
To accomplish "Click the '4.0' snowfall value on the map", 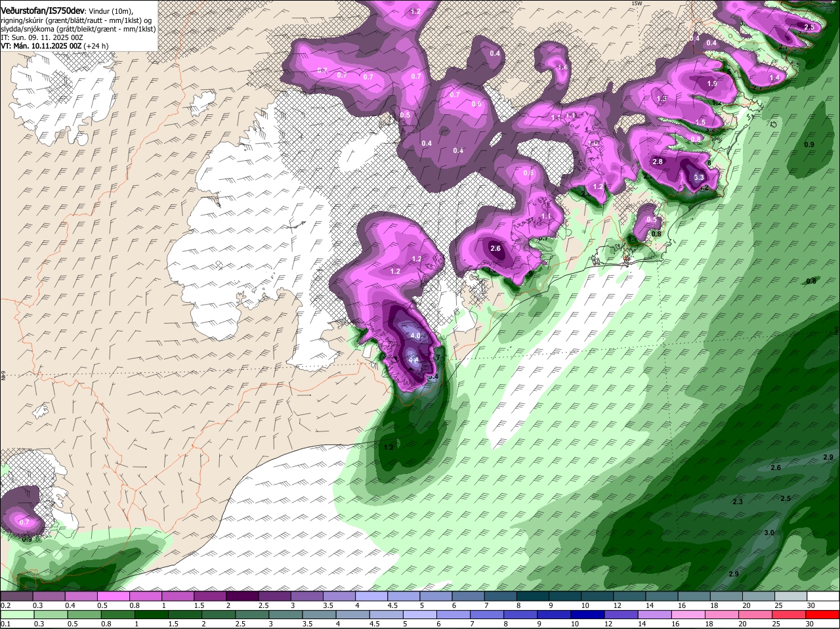I will coord(415,336).
